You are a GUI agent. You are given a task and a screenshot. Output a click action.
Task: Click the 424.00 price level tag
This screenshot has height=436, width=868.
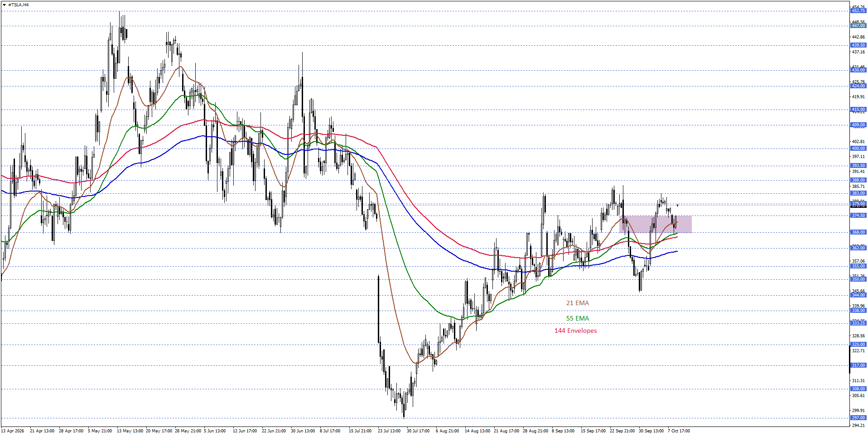click(858, 86)
